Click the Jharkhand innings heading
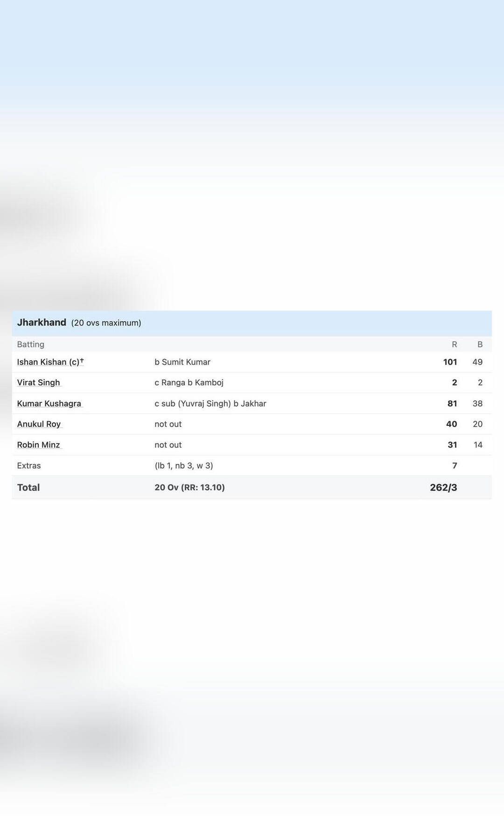This screenshot has width=504, height=816. tap(42, 323)
